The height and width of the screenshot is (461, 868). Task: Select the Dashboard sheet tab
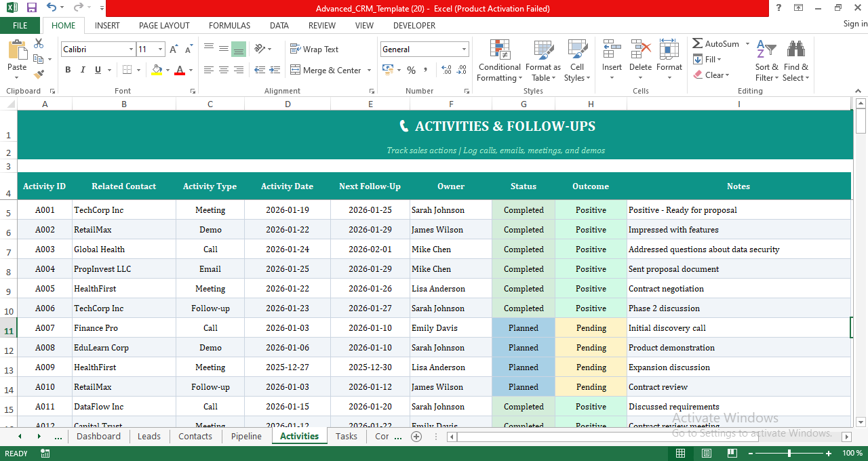coord(98,436)
